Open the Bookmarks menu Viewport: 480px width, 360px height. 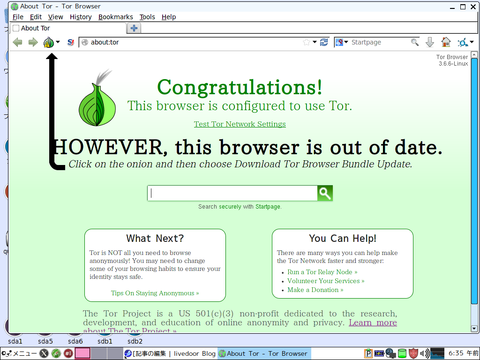(116, 17)
